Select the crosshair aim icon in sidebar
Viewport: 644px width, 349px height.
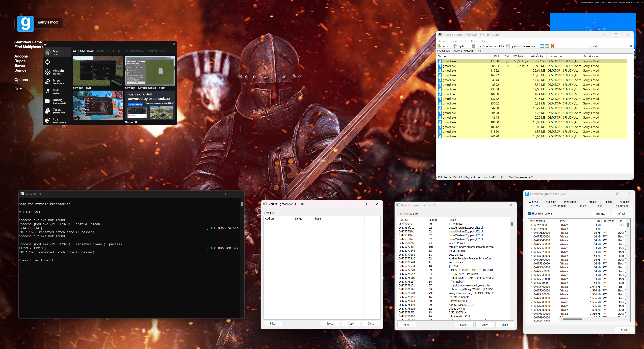pyautogui.click(x=47, y=62)
